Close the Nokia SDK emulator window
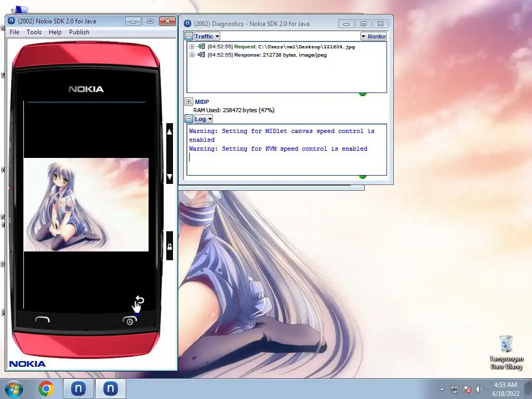The image size is (532, 399). pyautogui.click(x=167, y=21)
